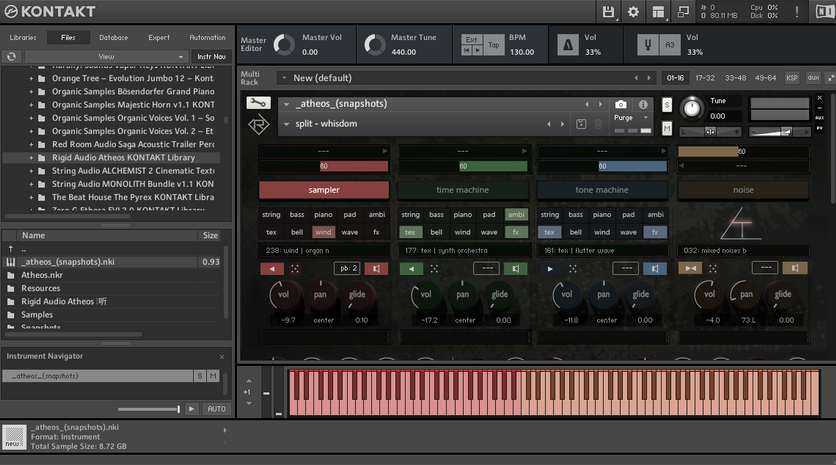Click time machine layer reverse arrow button
Image resolution: width=836 pixels, height=465 pixels.
(x=411, y=269)
